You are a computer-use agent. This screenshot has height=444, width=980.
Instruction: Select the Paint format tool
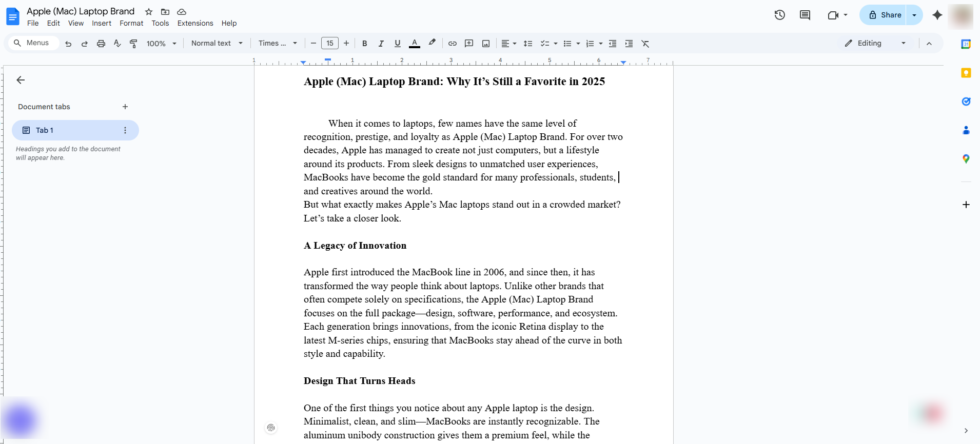tap(133, 44)
